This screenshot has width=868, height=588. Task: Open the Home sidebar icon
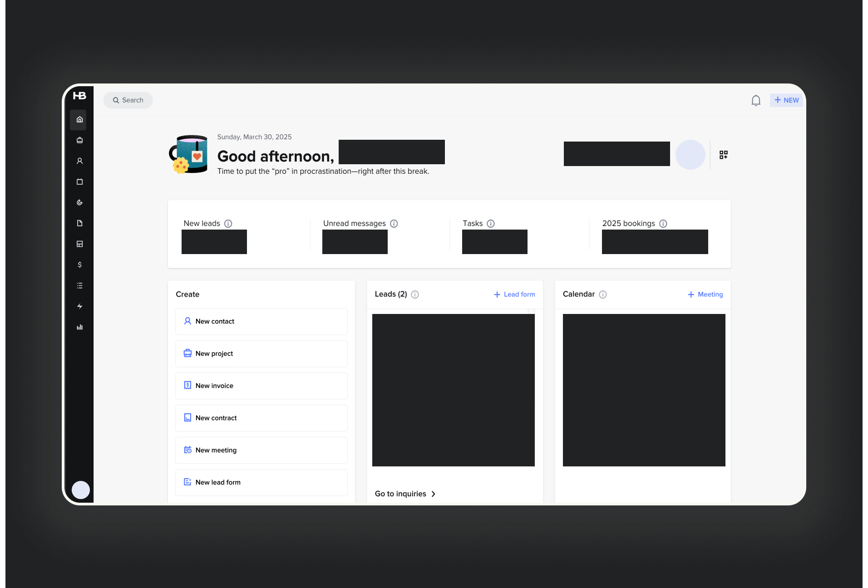coord(79,119)
